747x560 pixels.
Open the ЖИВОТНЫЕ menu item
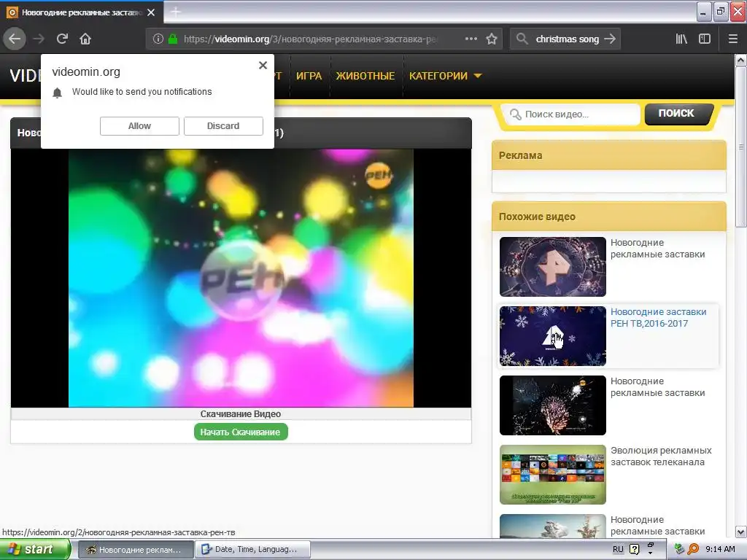365,76
